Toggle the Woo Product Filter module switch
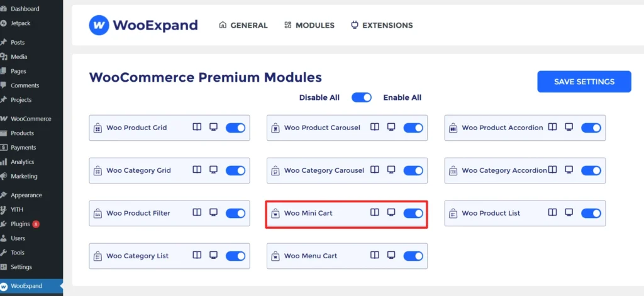The height and width of the screenshot is (296, 644). 236,214
